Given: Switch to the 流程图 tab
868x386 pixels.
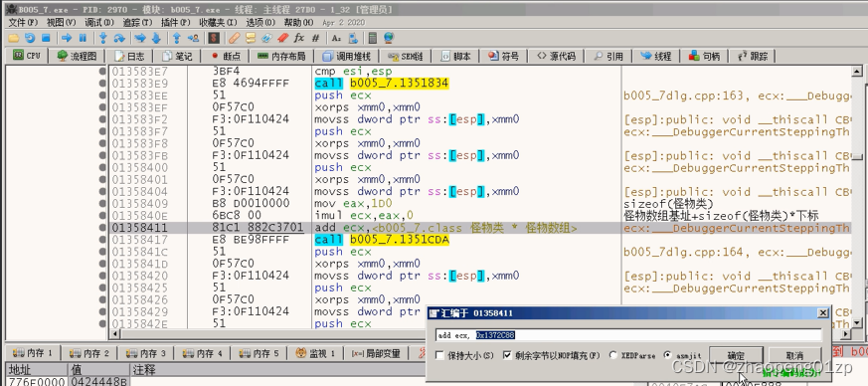Looking at the screenshot, I should [77, 56].
